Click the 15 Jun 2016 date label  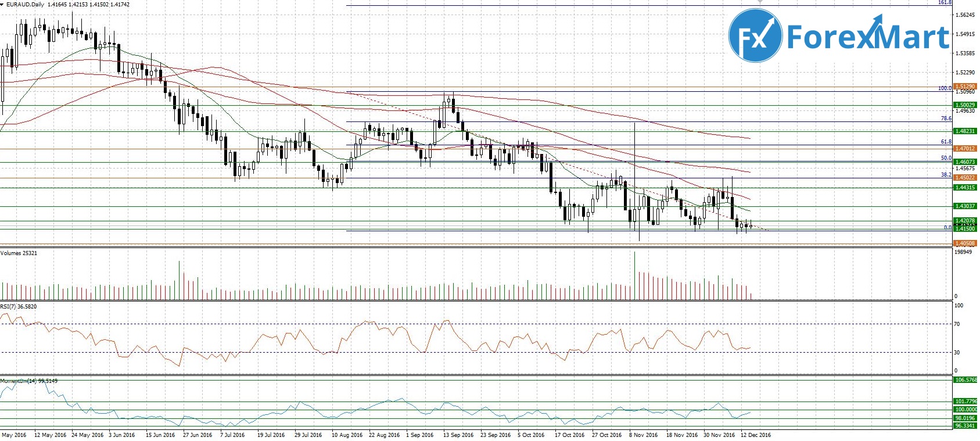click(x=160, y=435)
